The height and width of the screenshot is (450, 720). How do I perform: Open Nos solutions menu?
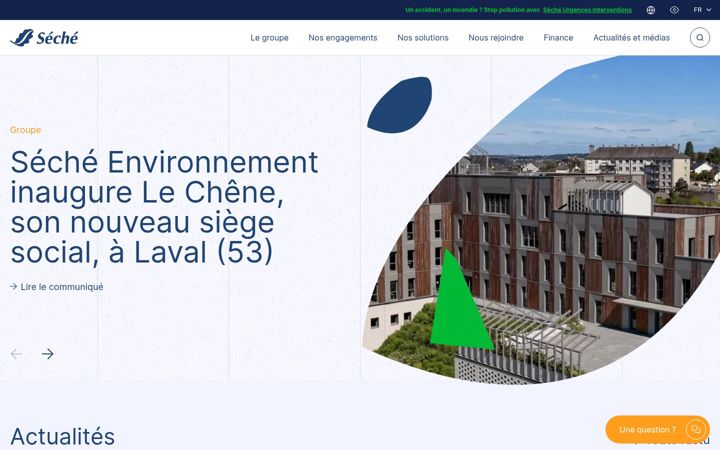423,38
